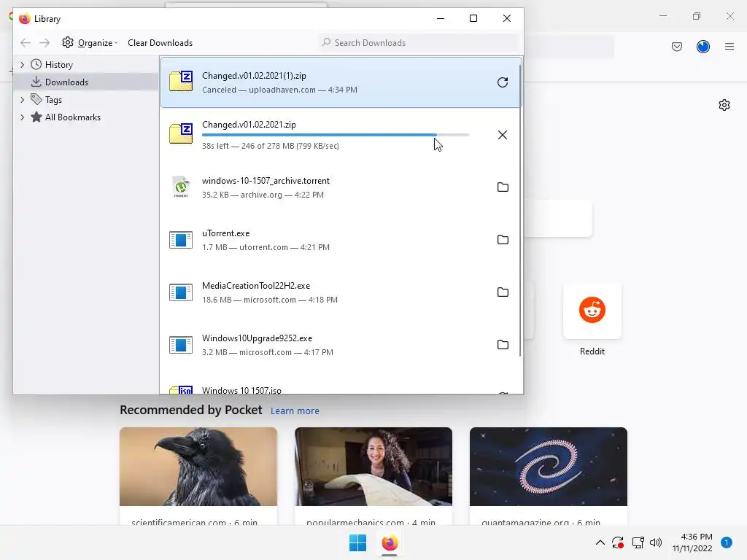Open the Windows Start menu
The width and height of the screenshot is (747, 560).
[x=357, y=542]
